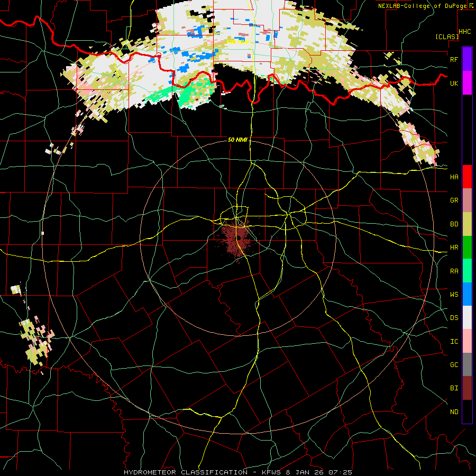This screenshot has height=476, width=476.
Task: Click the IC legend label
Action: point(454,342)
